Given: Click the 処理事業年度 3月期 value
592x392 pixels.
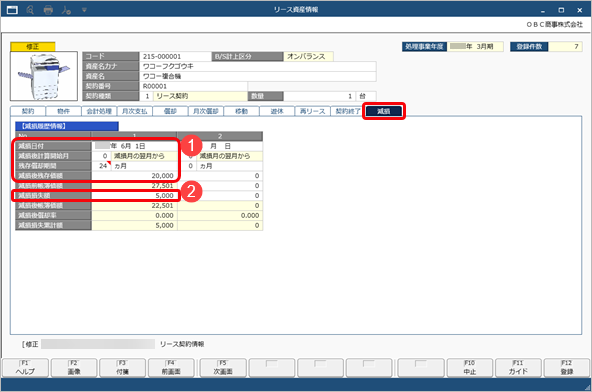Looking at the screenshot, I should 476,46.
